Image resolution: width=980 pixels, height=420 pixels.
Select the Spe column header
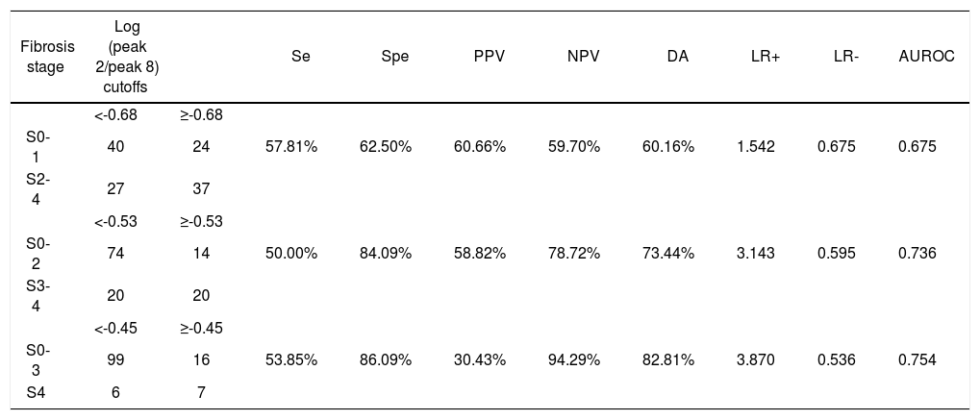(x=394, y=57)
